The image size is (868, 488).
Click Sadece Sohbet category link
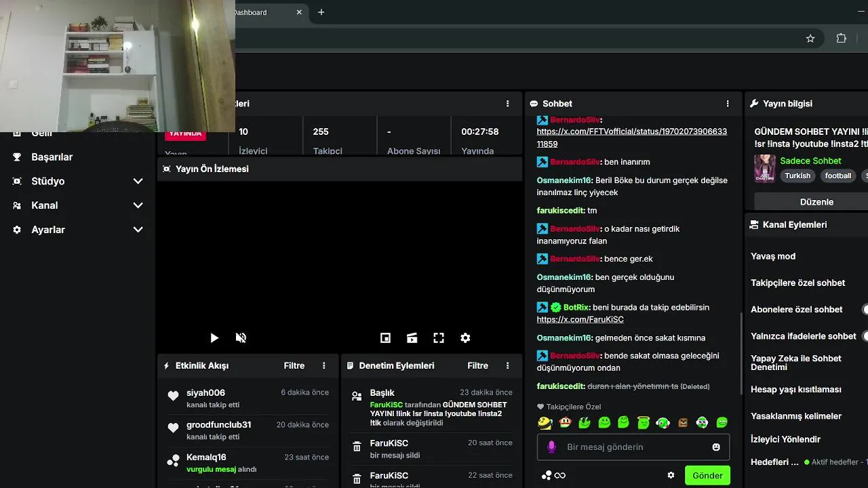point(810,161)
